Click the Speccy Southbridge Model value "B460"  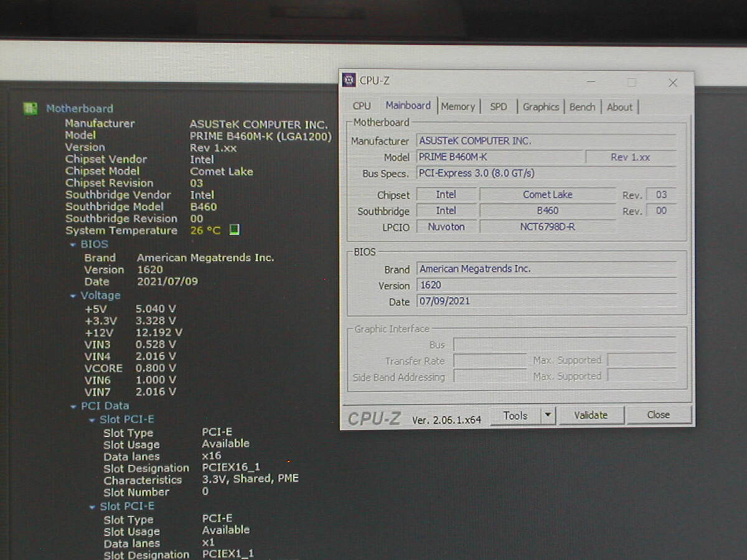click(204, 207)
